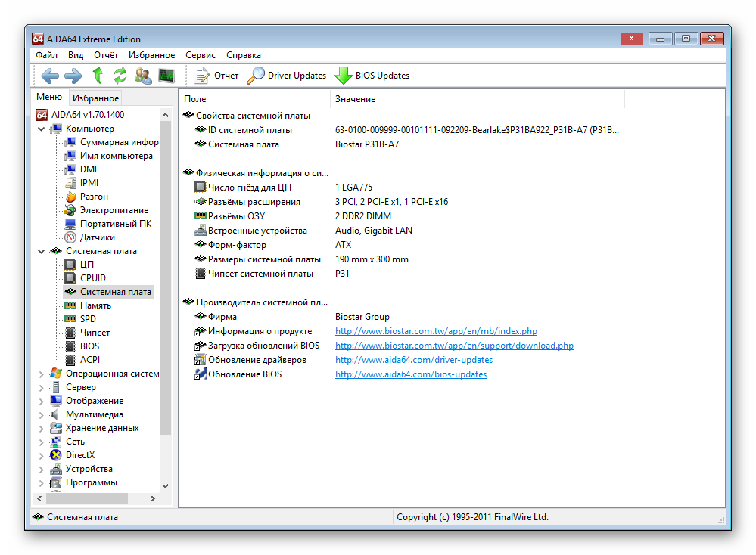Viewport: 756px width, 555px height.
Task: Click the Forward navigation arrow icon
Action: click(x=73, y=76)
